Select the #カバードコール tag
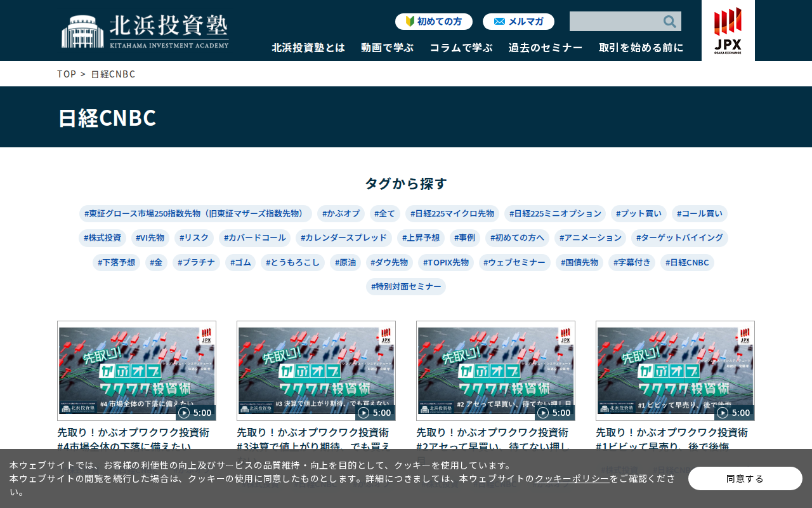 click(255, 238)
